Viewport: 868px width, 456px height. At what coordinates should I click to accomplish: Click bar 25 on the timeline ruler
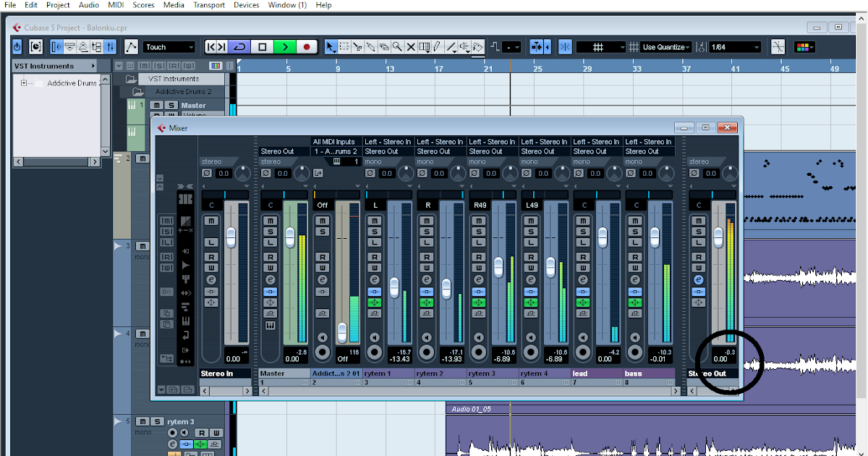pos(537,69)
